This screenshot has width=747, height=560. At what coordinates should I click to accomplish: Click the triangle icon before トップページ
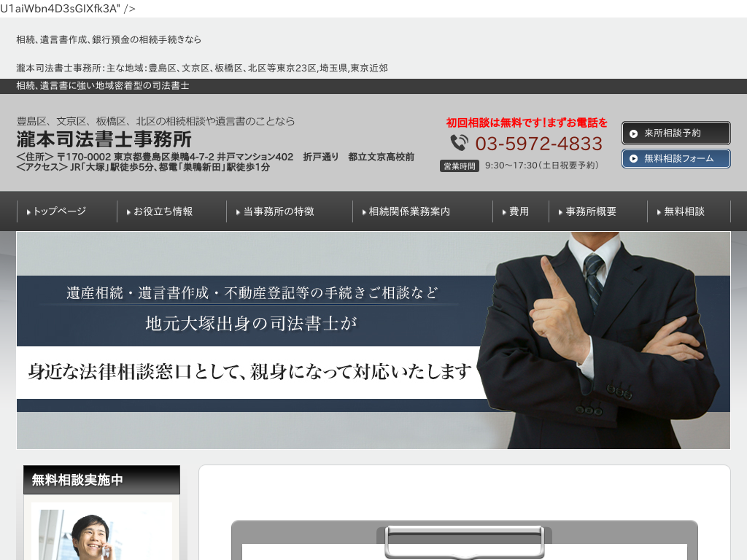click(28, 212)
